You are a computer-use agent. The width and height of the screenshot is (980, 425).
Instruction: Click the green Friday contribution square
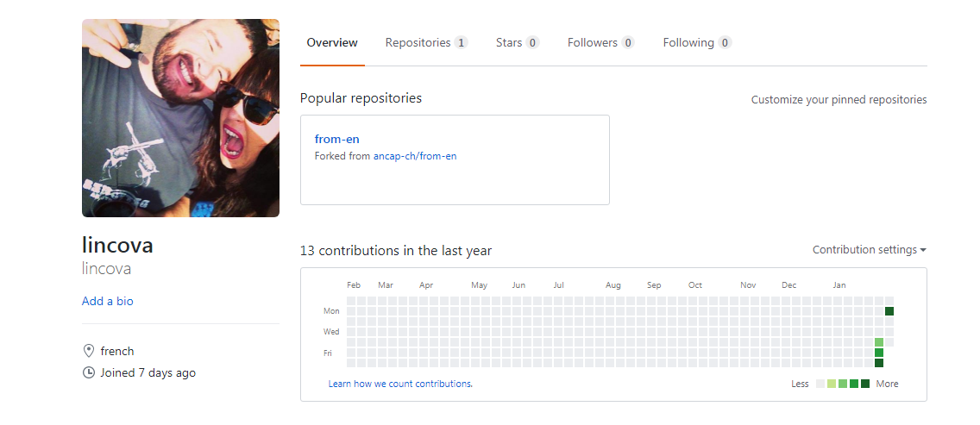[x=879, y=353]
